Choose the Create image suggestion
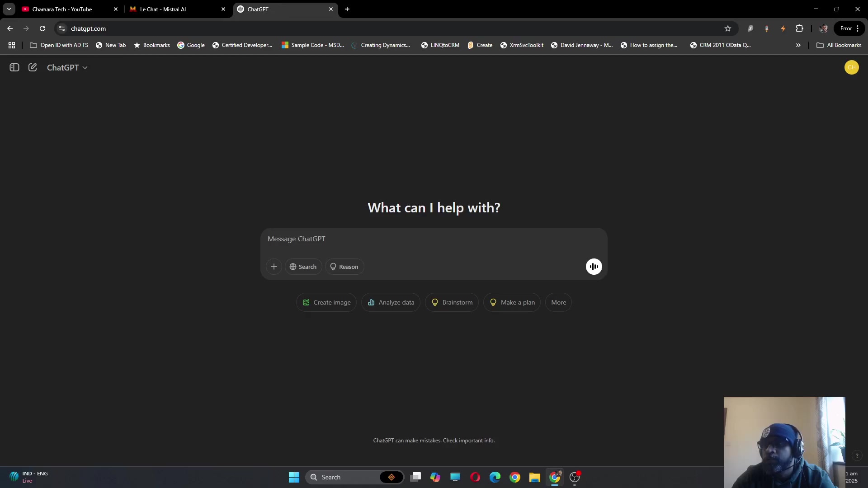The width and height of the screenshot is (868, 488). [326, 302]
